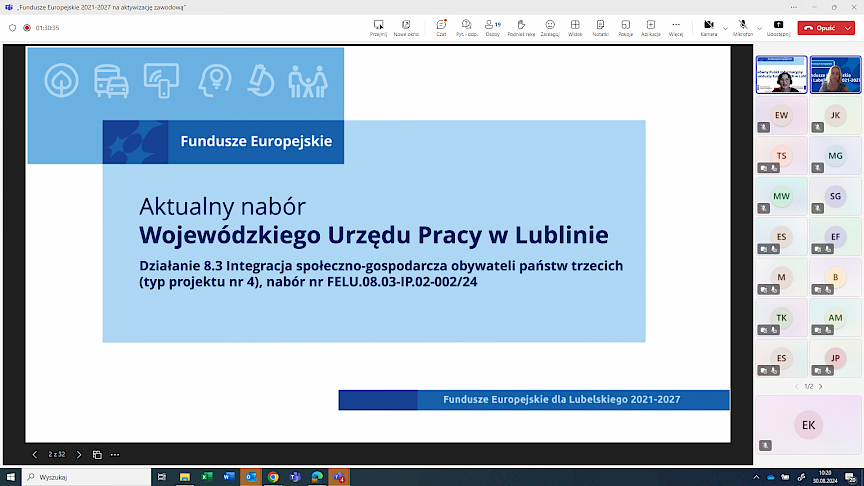
Task: Open title bar more options ellipsis
Action: (x=793, y=7)
